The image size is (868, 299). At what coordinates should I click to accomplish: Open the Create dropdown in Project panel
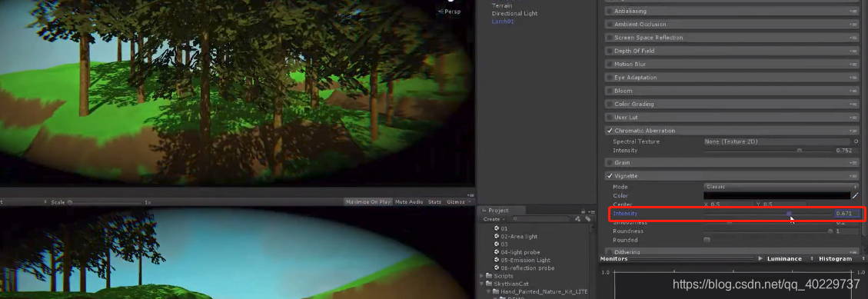pyautogui.click(x=494, y=219)
